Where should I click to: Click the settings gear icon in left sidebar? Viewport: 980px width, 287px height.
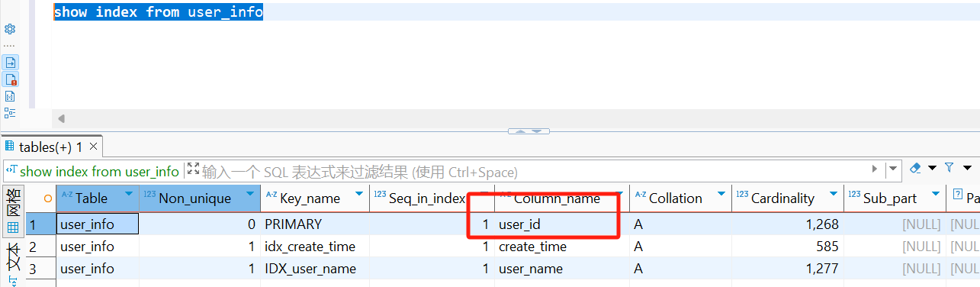coord(10,29)
